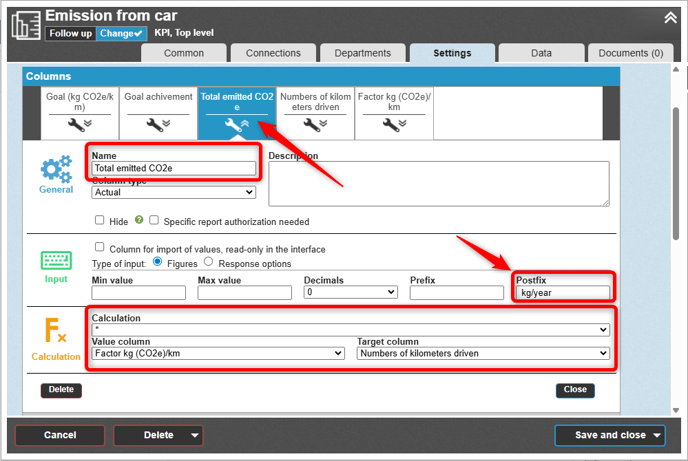This screenshot has height=461, width=688.
Task: Click the Postfix input field
Action: click(x=563, y=293)
